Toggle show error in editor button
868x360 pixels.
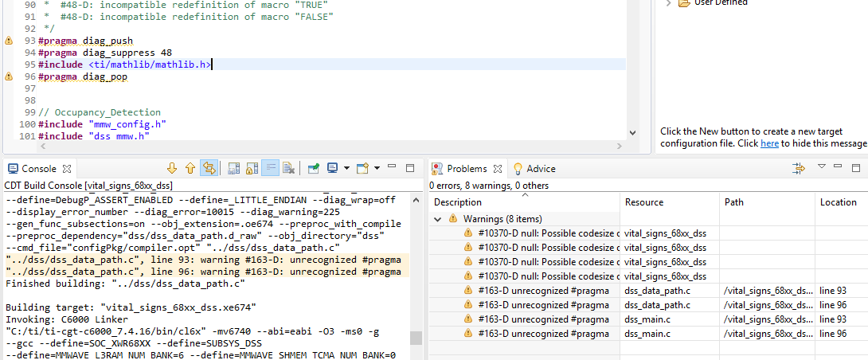click(x=209, y=168)
